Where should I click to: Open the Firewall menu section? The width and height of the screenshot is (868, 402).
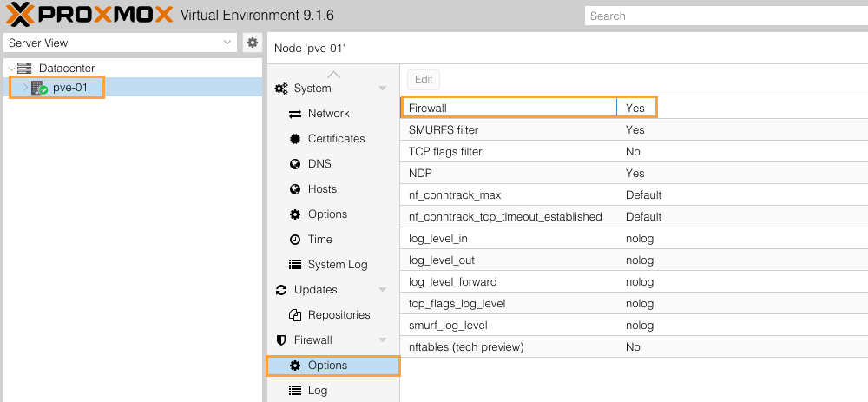pyautogui.click(x=332, y=340)
